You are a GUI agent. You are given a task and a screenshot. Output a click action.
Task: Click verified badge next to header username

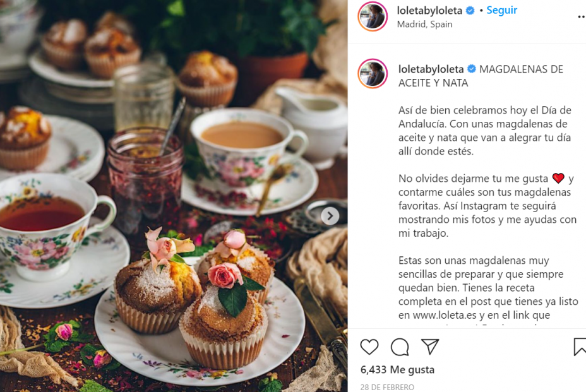(x=470, y=11)
